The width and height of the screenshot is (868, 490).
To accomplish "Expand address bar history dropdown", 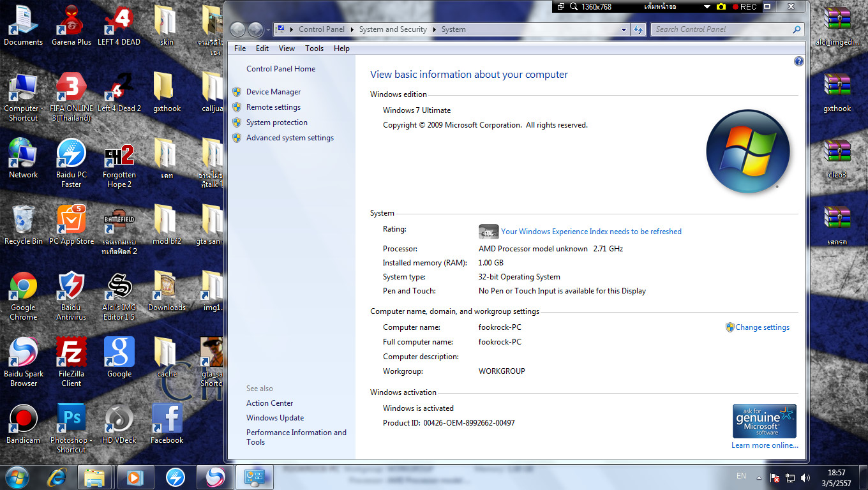I will [x=624, y=29].
